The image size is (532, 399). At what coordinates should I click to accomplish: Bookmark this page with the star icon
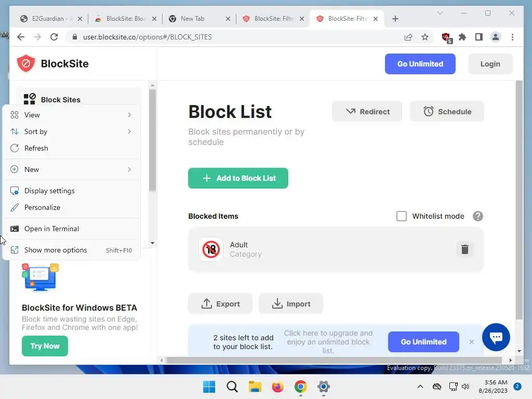pyautogui.click(x=425, y=37)
